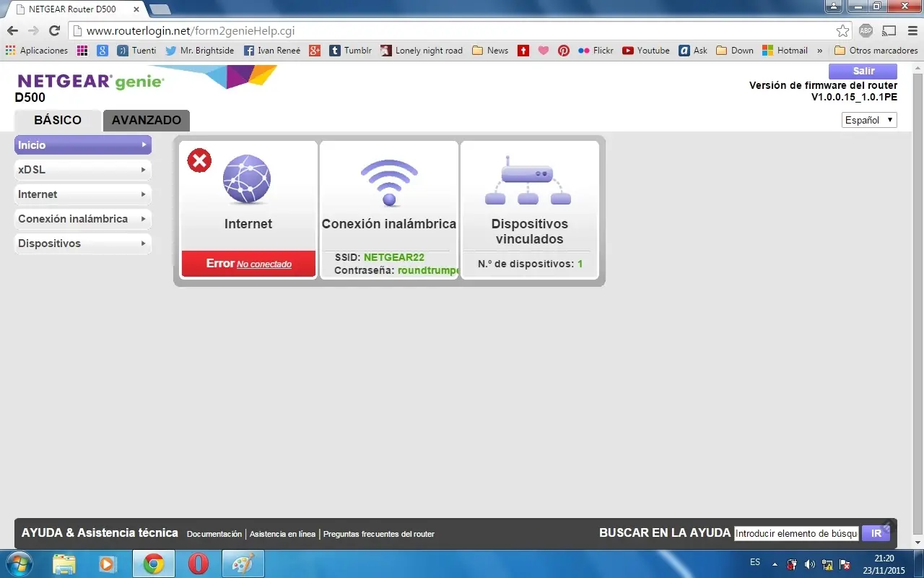This screenshot has height=578, width=924.
Task: Open the Documentación link
Action: [x=214, y=534]
